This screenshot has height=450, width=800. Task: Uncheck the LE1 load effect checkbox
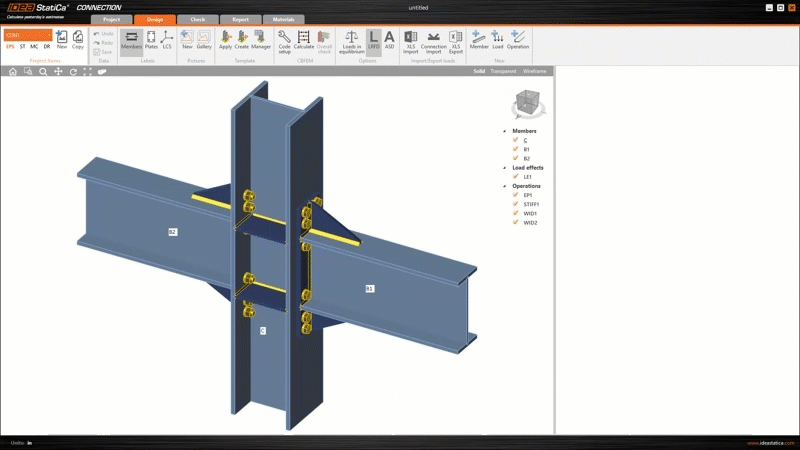(x=515, y=176)
